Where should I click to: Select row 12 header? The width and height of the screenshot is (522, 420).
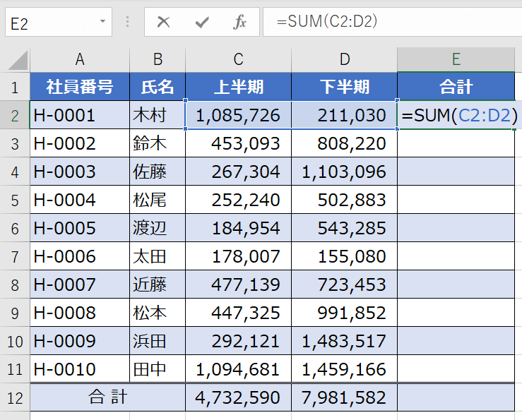point(15,397)
